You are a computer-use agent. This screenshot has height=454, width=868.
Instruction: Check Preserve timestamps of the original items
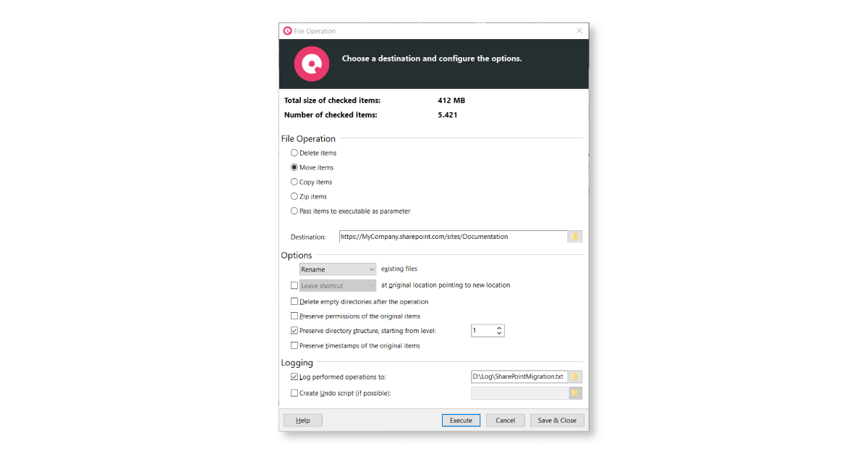pos(294,346)
